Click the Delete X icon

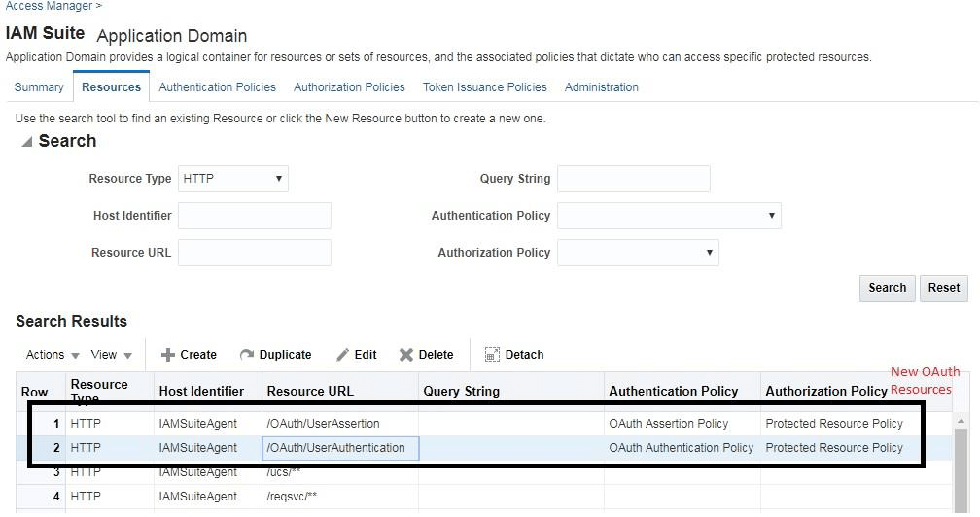click(406, 355)
